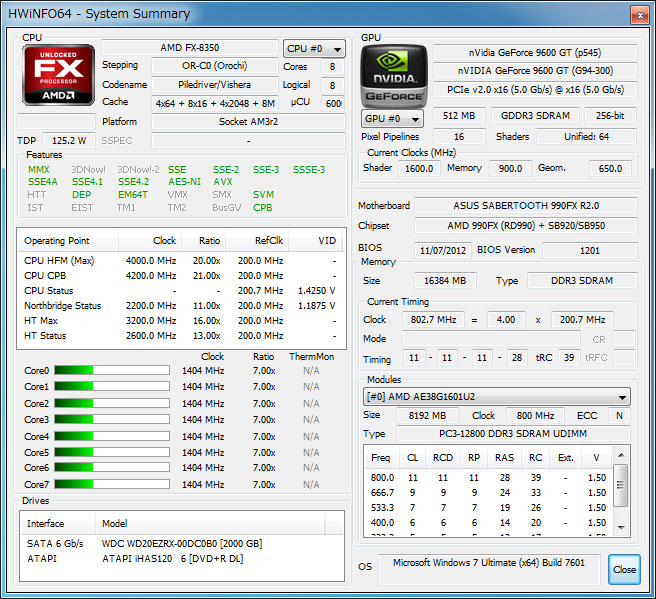Expand the memory module dropdown AMD AE38G1601U2
The height and width of the screenshot is (599, 656).
click(x=497, y=397)
